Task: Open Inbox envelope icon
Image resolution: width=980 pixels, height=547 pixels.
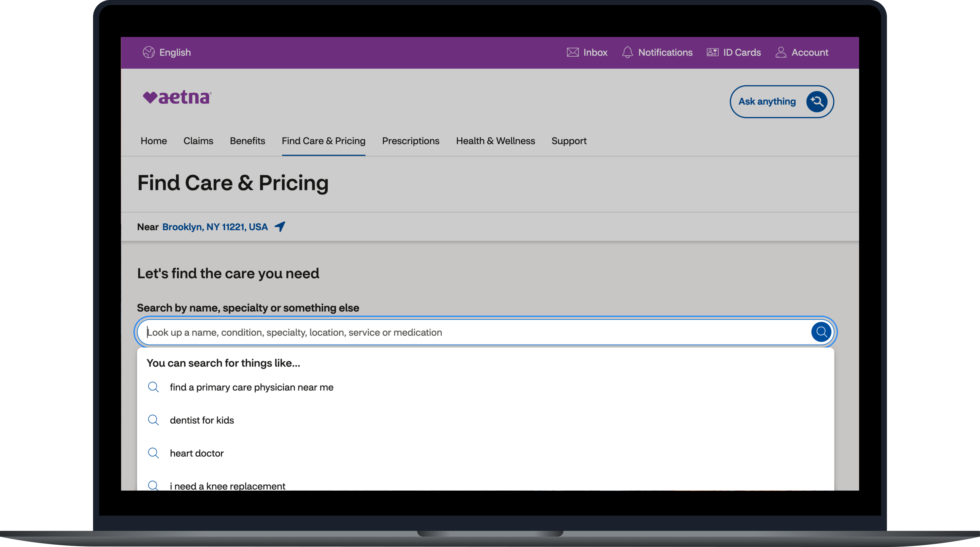Action: point(572,52)
